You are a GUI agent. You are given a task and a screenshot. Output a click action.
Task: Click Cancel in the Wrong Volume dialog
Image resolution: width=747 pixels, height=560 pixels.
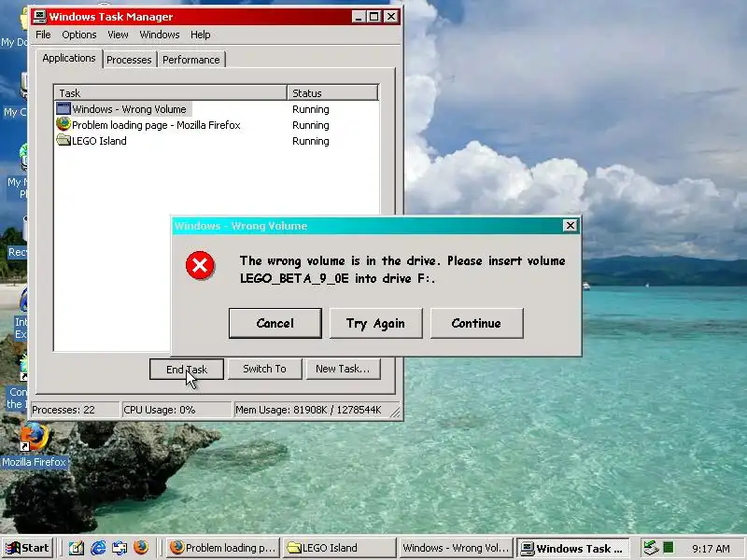click(275, 323)
